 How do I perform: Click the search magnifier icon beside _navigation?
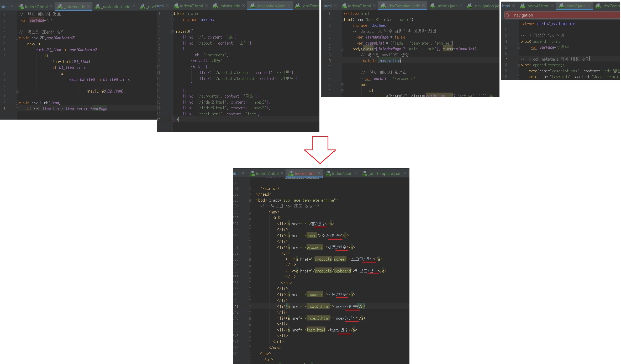click(508, 15)
